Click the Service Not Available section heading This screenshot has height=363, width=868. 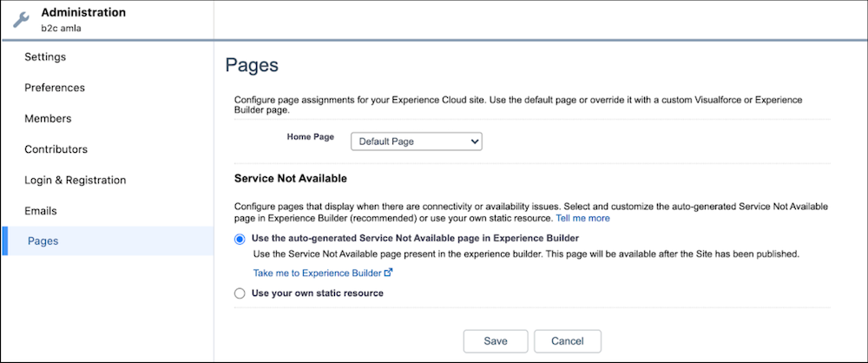[x=291, y=178]
